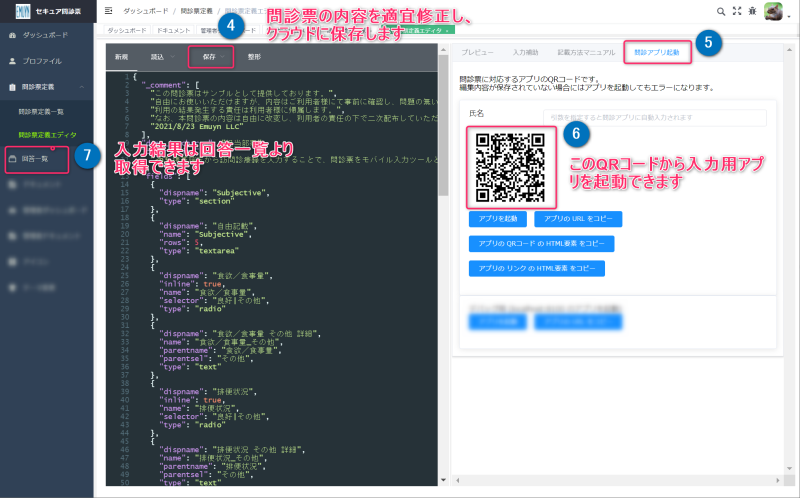Click "dispname": "排便状況" code line

pos(208,392)
